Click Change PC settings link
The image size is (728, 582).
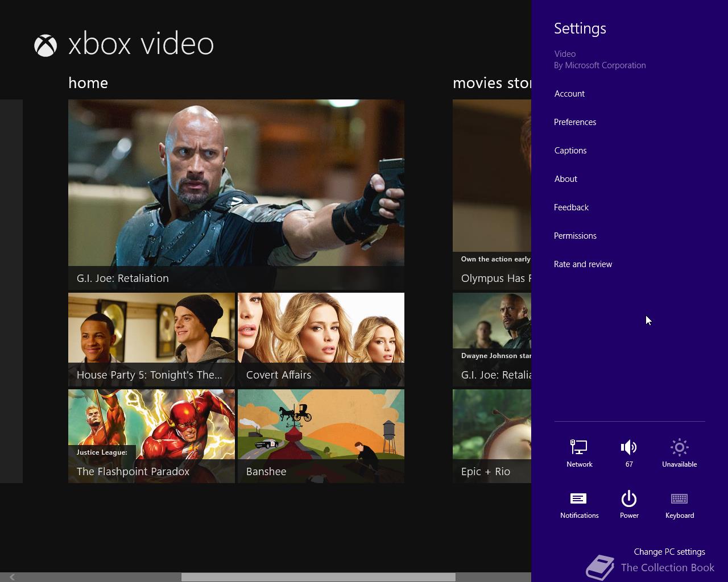[x=669, y=552]
